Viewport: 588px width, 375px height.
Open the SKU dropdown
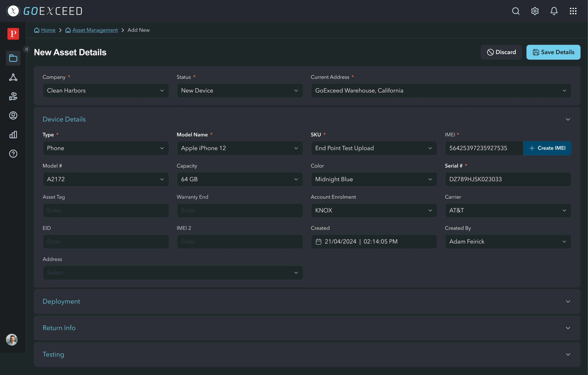point(374,148)
